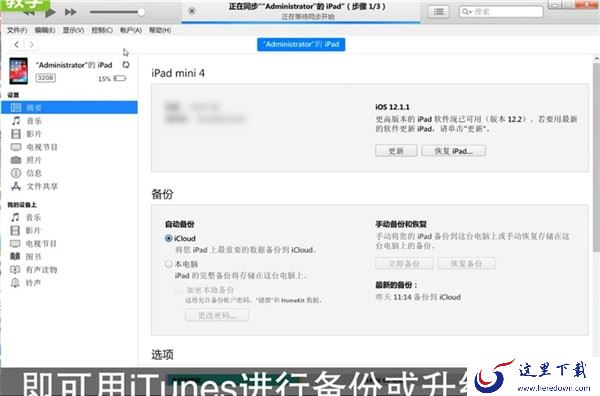The height and width of the screenshot is (396, 600).
Task: Click the play button in iTunes toolbar
Action: coord(50,12)
